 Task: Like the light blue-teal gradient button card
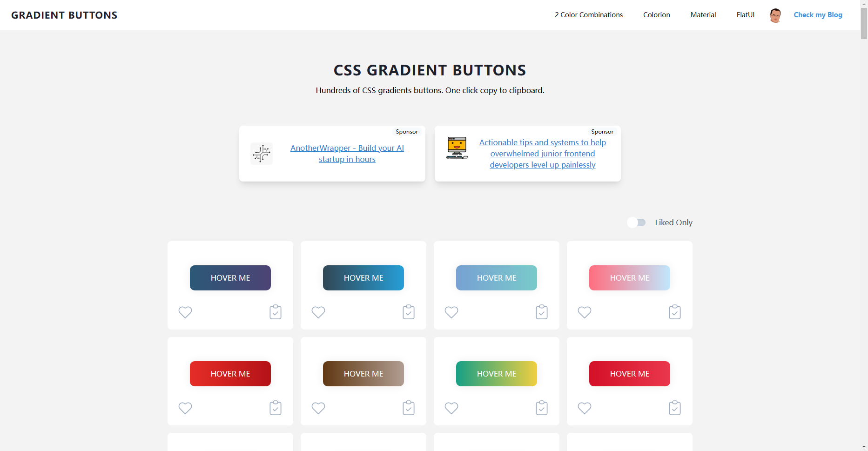click(x=451, y=312)
